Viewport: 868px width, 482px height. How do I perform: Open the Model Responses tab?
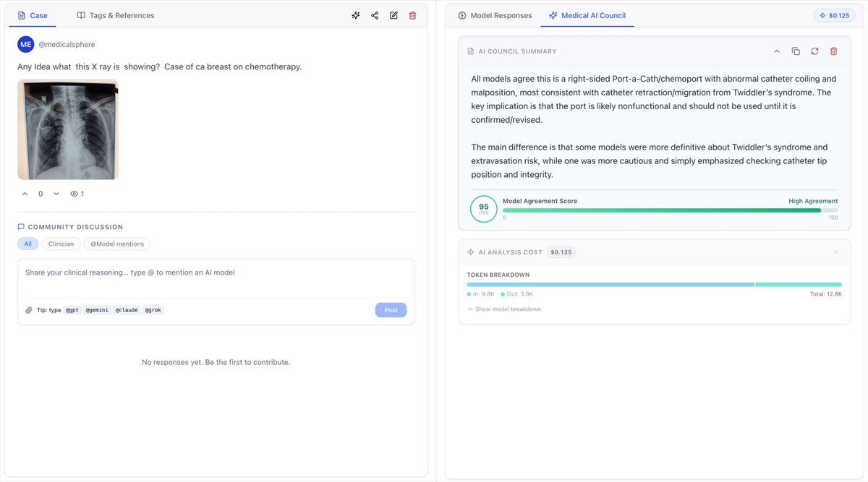tap(495, 15)
